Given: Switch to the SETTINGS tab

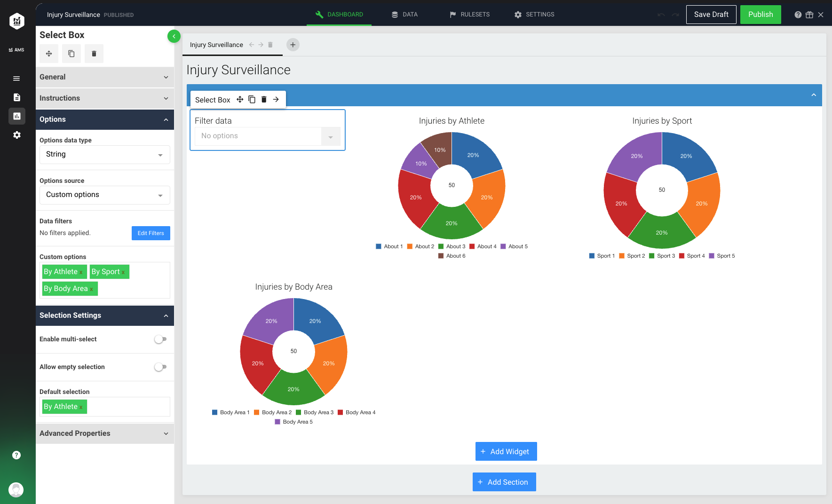Looking at the screenshot, I should point(534,15).
